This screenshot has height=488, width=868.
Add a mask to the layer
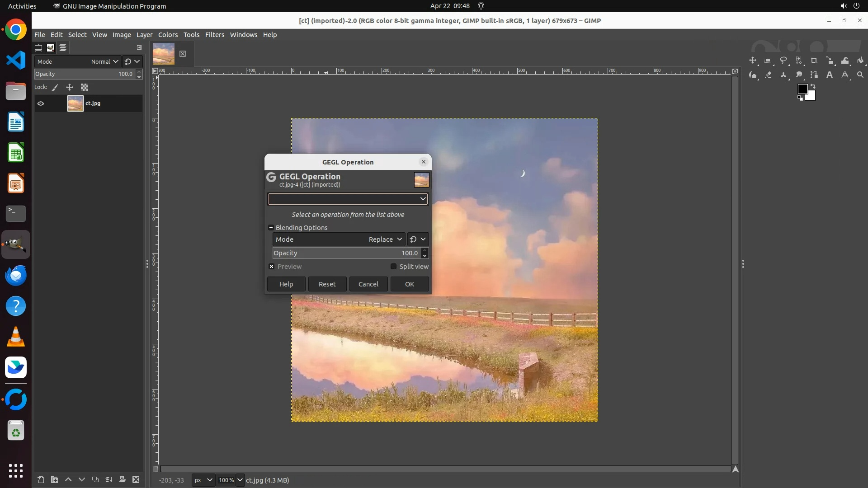[x=122, y=480]
